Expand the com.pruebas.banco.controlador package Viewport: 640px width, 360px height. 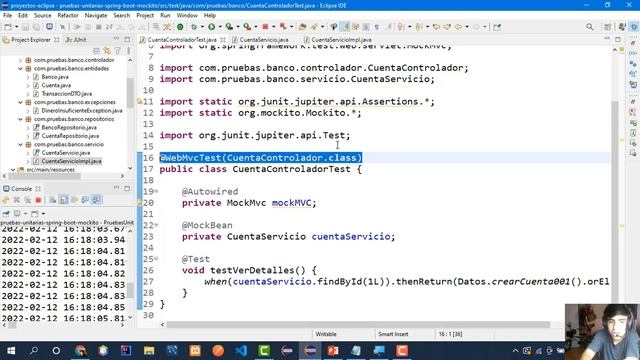click(20, 60)
